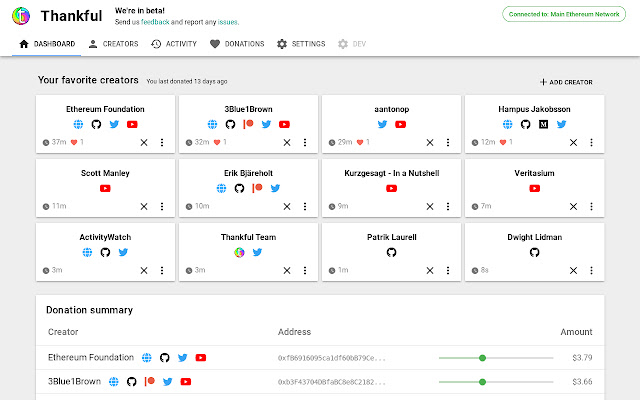Open more options on aantonop card
640x400 pixels.
(x=448, y=142)
